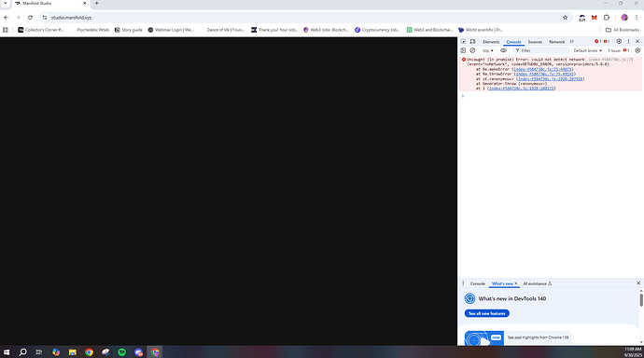
Task: Bookmark this page with the star icon
Action: (566, 18)
